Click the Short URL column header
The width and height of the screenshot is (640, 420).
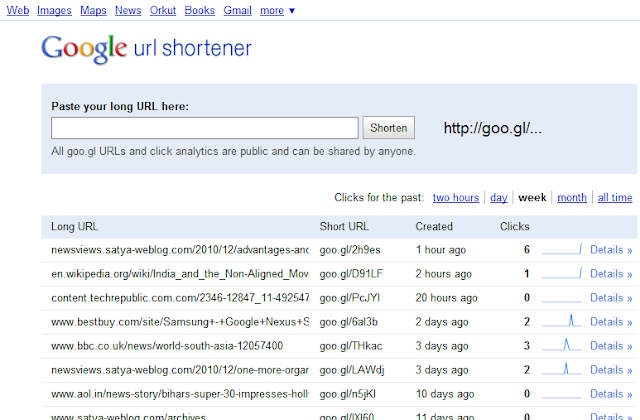(344, 227)
